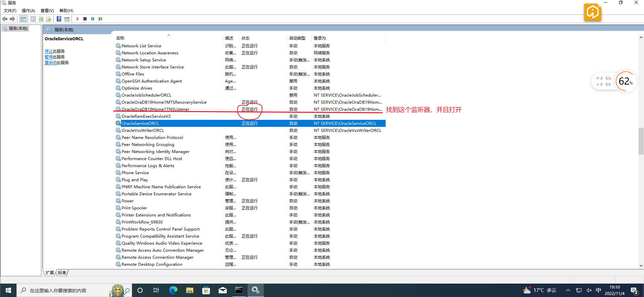Select the OracleServiceORCL service row

tap(250, 123)
